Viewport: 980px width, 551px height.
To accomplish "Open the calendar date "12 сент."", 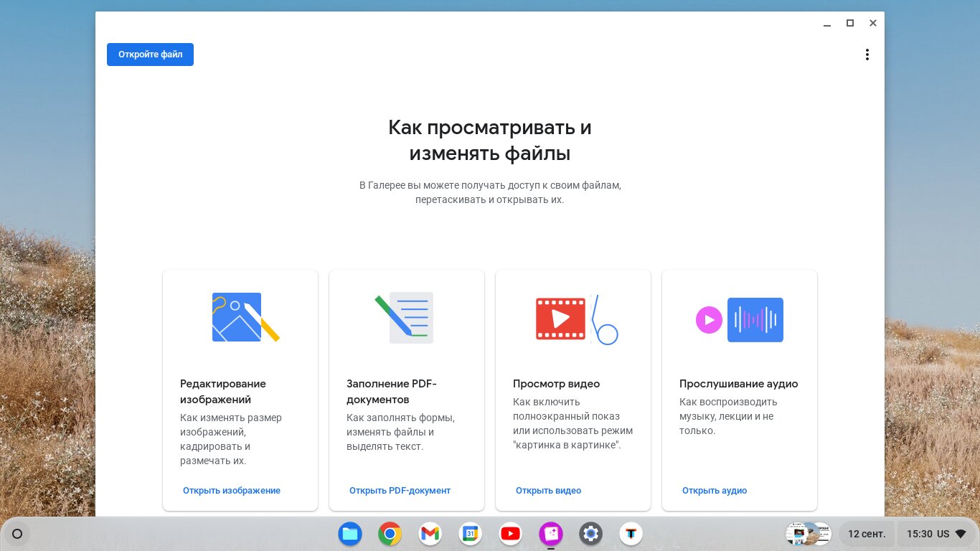I will 867,534.
